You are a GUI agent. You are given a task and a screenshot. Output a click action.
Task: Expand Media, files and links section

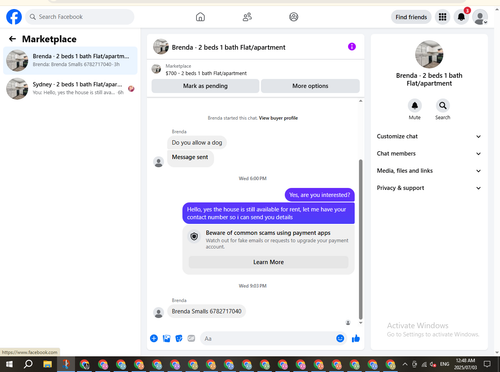429,171
